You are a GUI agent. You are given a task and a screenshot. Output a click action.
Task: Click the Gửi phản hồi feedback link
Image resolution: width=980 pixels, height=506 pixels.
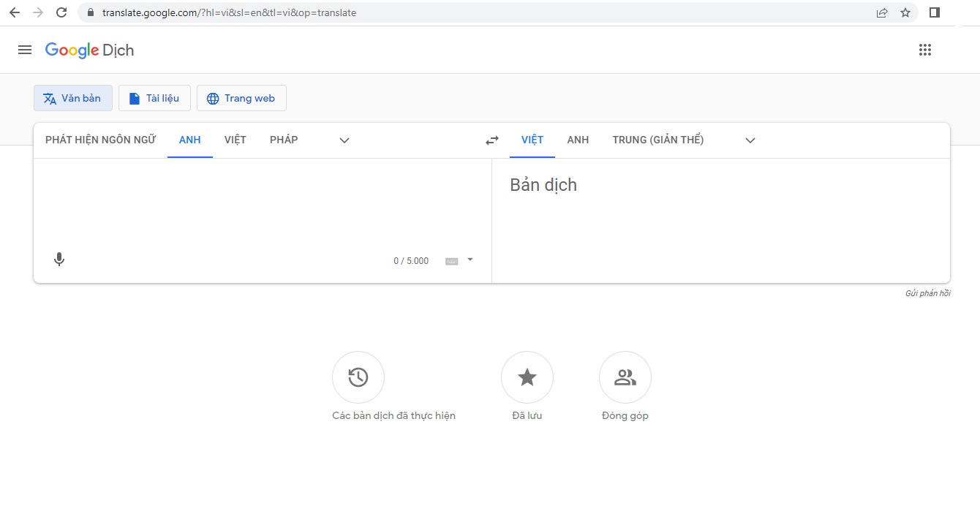[927, 293]
